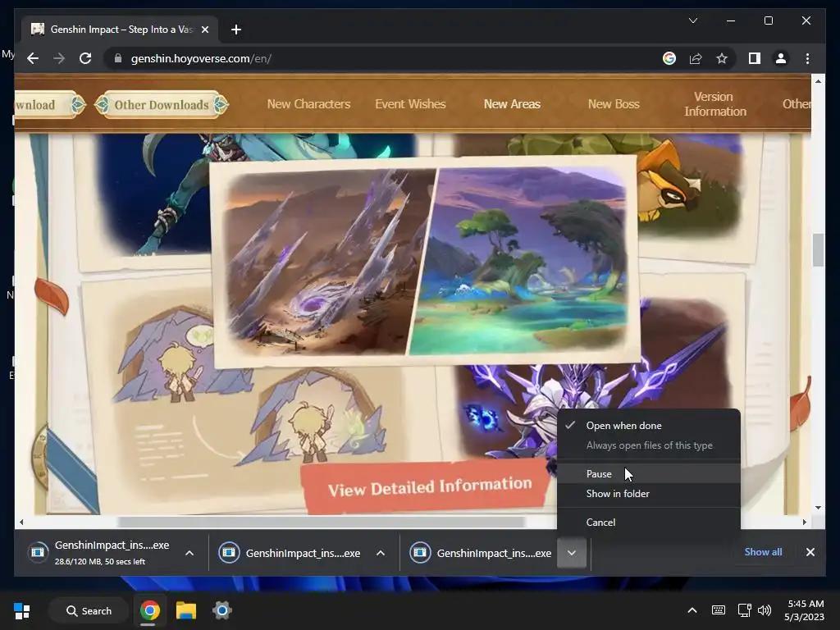Image resolution: width=840 pixels, height=630 pixels.
Task: Close the downloads bar
Action: point(810,552)
